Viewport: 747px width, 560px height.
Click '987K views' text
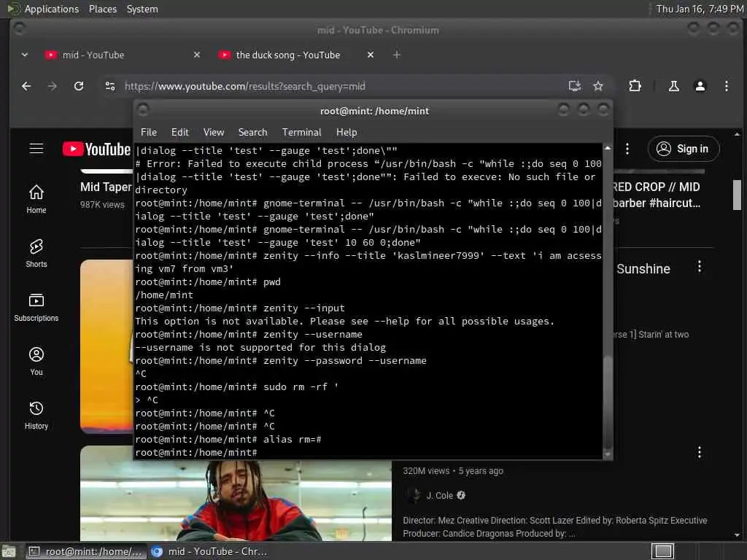[x=102, y=205]
